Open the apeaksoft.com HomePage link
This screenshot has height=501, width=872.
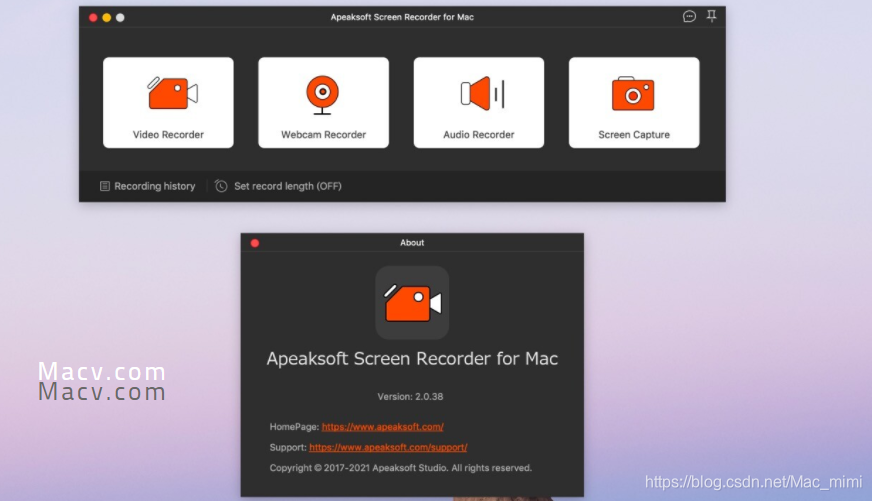(383, 426)
